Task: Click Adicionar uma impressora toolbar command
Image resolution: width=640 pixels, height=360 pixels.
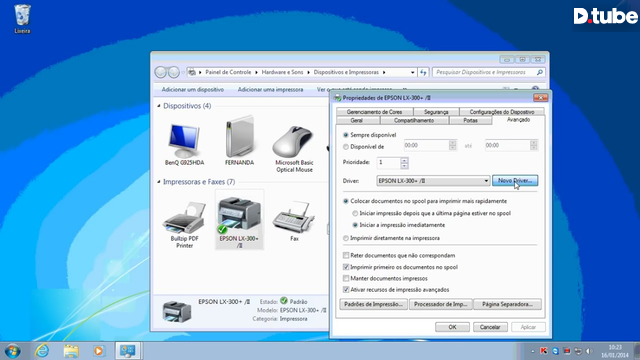Action: pos(270,89)
